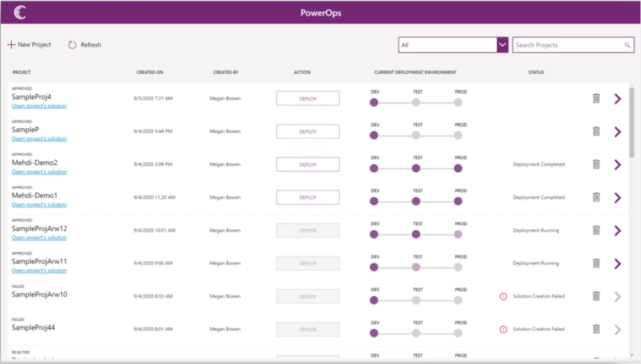This screenshot has width=641, height=364.
Task: Click PROD stage dot for Mehdi-Demo2
Action: [458, 169]
